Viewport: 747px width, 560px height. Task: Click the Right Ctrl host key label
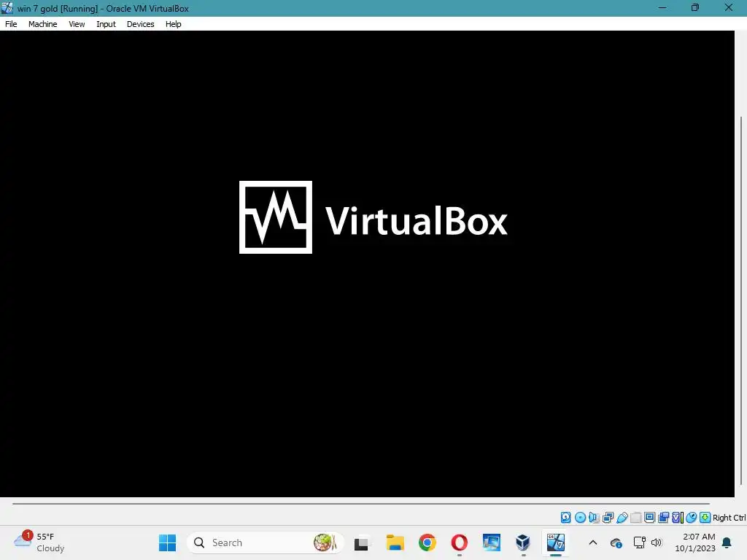coord(729,518)
